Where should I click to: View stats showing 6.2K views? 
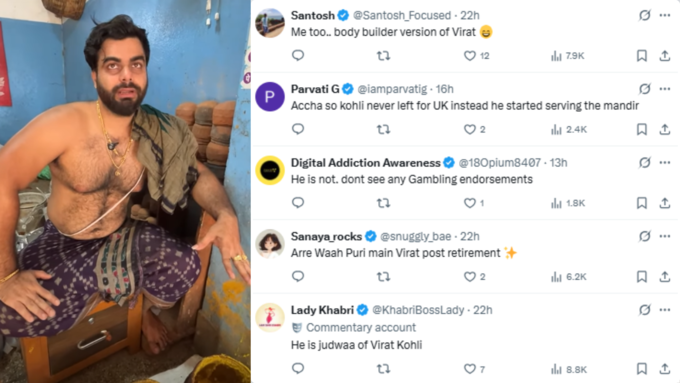tap(569, 277)
